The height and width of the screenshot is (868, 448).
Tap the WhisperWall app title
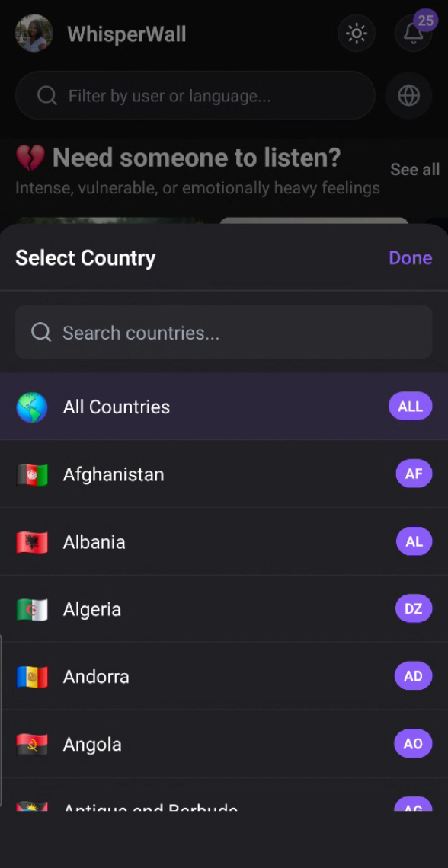(126, 34)
